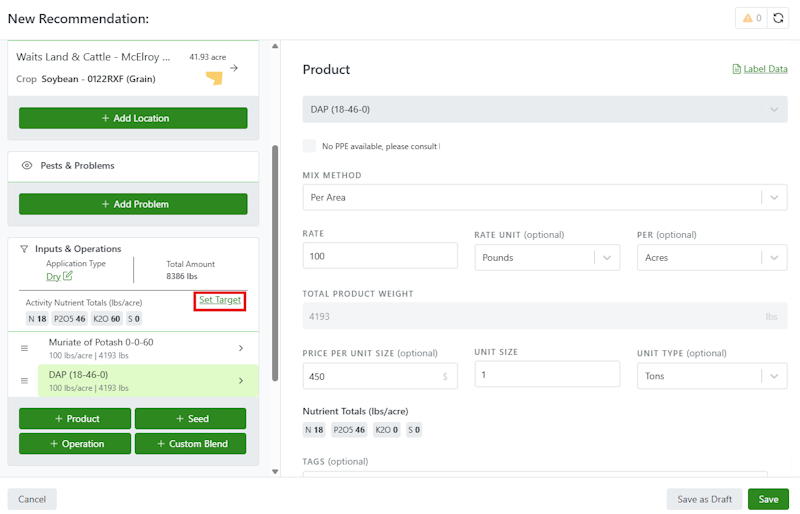800x514 pixels.
Task: Click drag handle icon for Muriate of Potash
Action: (25, 348)
